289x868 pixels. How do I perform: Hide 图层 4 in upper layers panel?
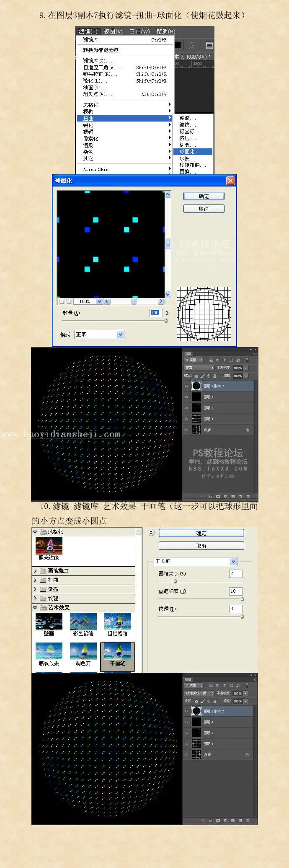pos(186,397)
